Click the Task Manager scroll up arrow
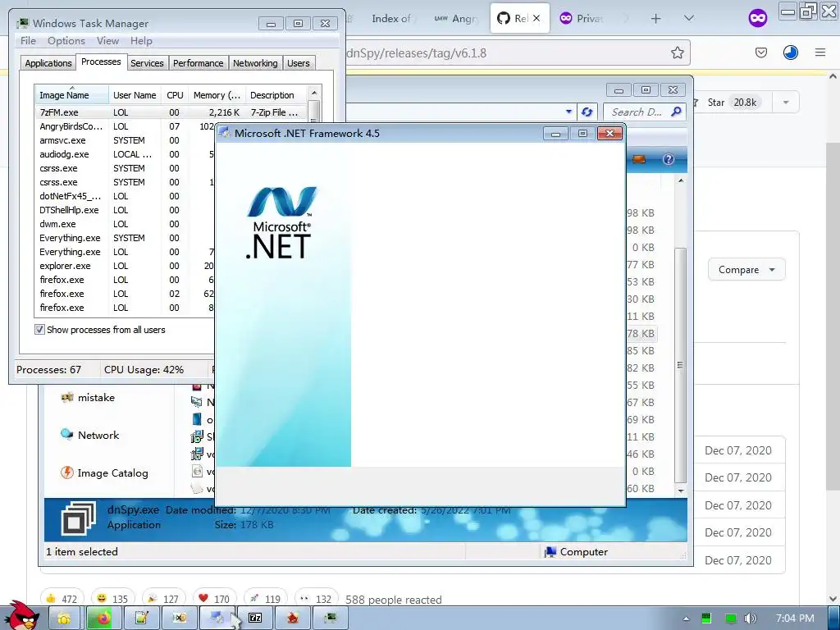The image size is (840, 630). click(314, 93)
